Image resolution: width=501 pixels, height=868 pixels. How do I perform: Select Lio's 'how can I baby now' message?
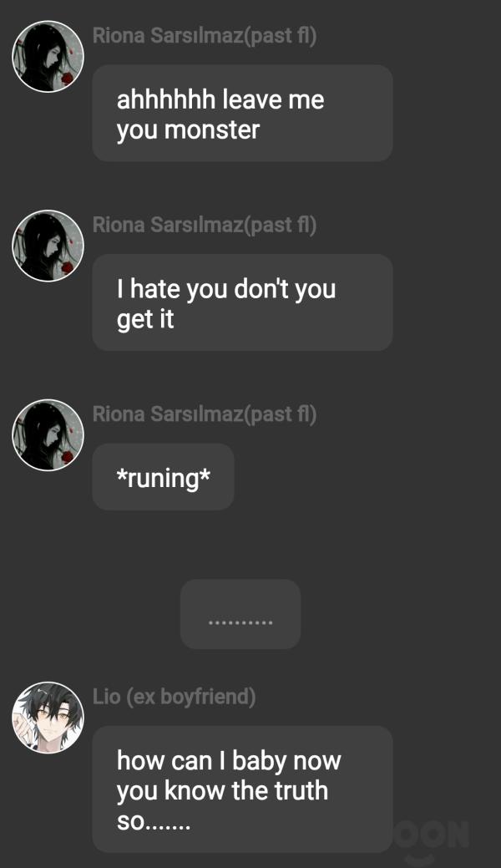[242, 789]
